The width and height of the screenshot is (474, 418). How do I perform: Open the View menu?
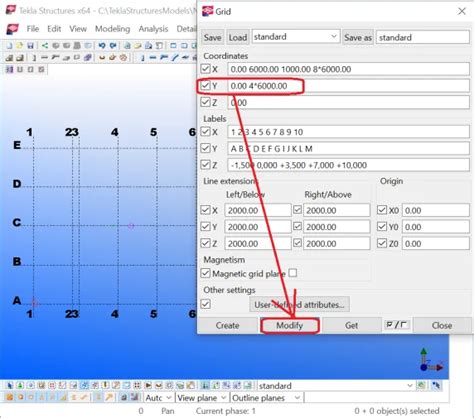pos(78,29)
